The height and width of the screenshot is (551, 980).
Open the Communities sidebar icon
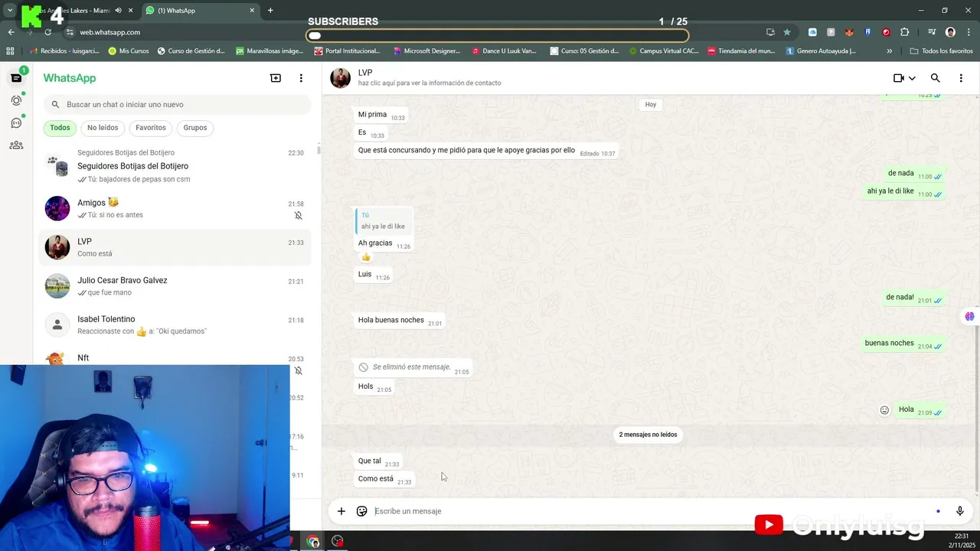click(x=16, y=145)
